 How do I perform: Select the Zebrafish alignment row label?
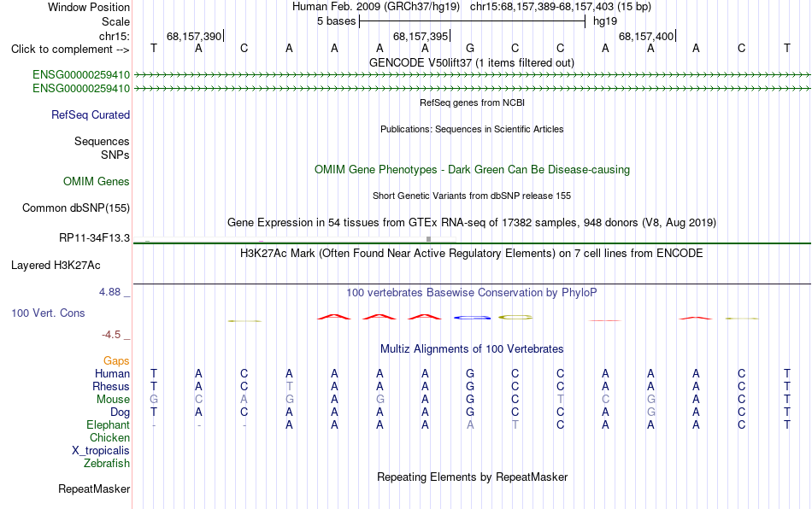(x=107, y=463)
